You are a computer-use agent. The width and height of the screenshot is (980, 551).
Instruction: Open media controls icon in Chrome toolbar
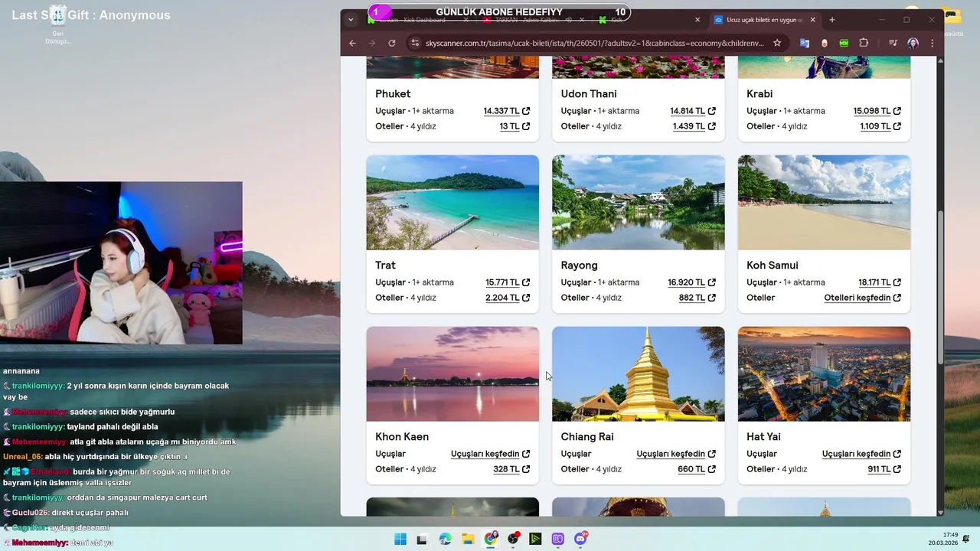[x=893, y=43]
